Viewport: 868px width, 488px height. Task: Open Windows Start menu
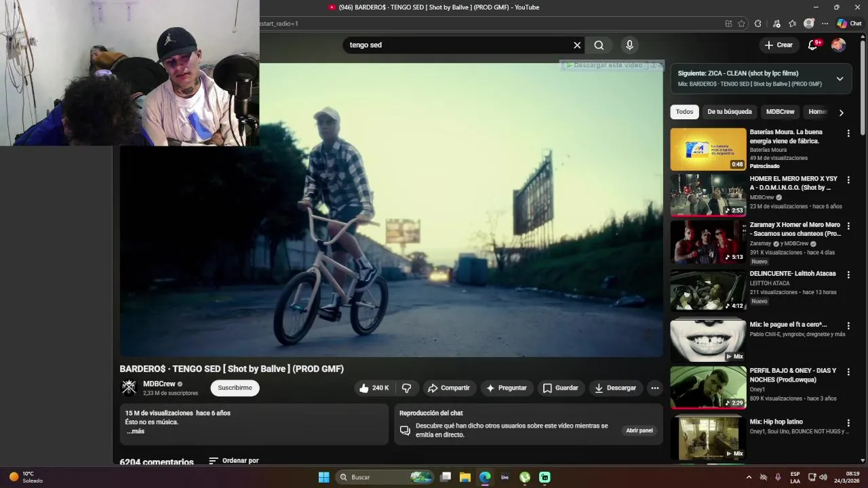[x=323, y=477]
